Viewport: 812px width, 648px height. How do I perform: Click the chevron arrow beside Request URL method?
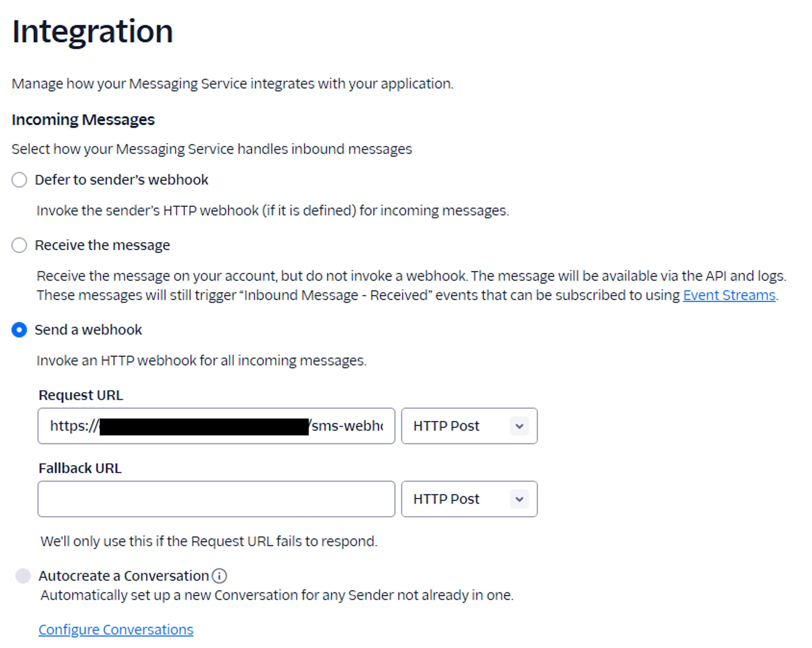coord(519,426)
